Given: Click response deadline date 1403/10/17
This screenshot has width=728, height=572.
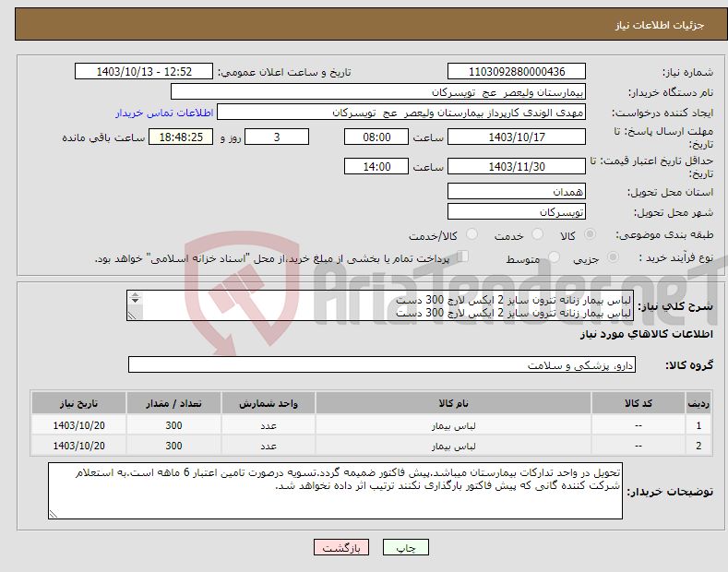Looking at the screenshot, I should [517, 137].
